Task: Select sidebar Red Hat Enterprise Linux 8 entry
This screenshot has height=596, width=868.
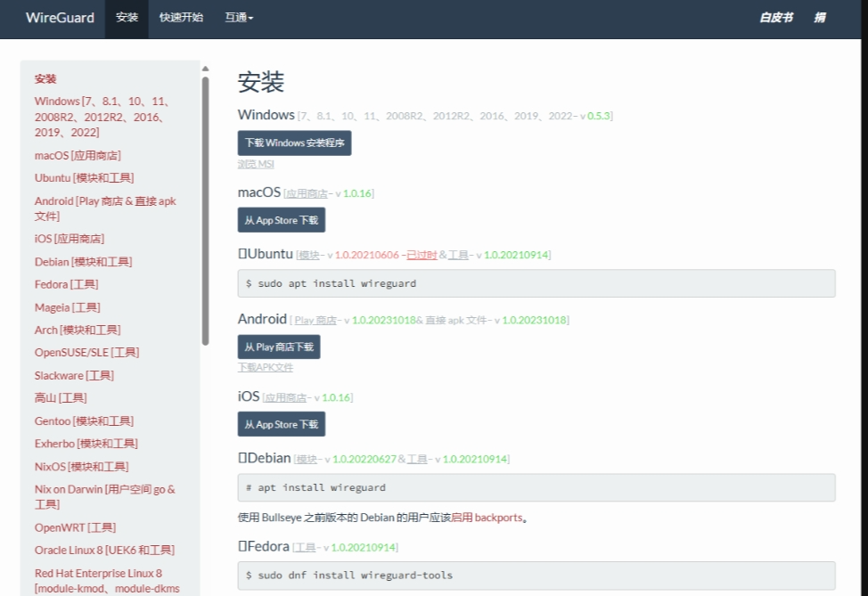Action: click(107, 581)
